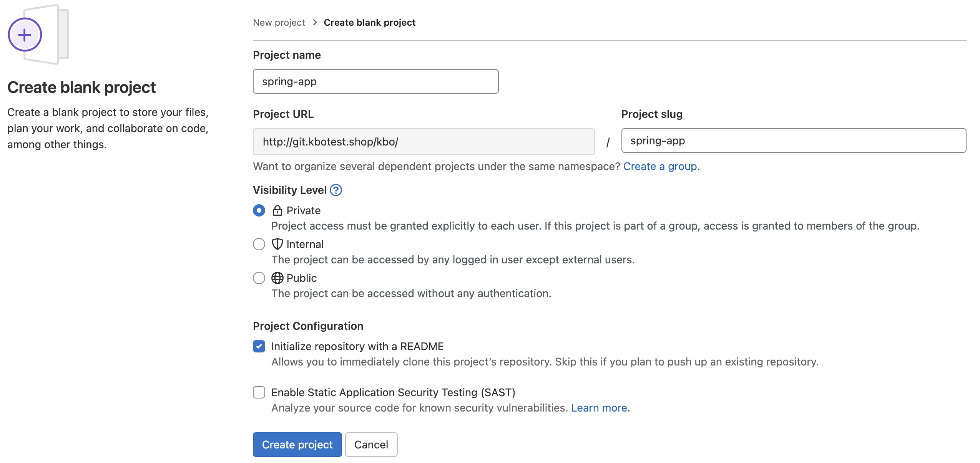Click the Internal shield icon
980x463 pixels.
click(x=277, y=244)
